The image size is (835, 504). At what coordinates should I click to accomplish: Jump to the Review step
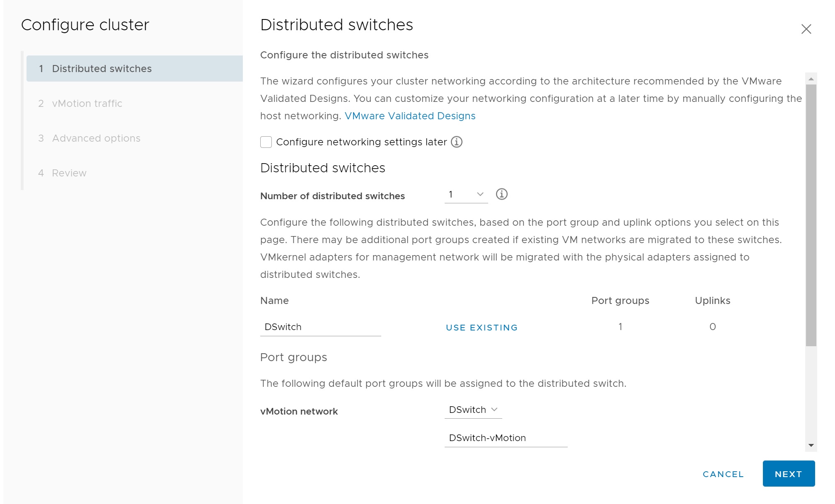pyautogui.click(x=69, y=173)
